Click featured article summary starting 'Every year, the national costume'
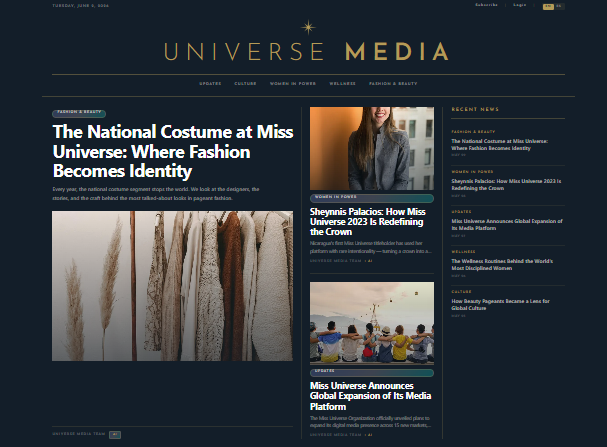The image size is (607, 447). [x=156, y=194]
